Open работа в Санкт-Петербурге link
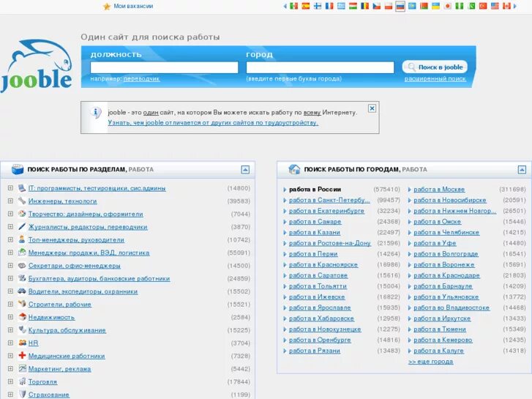The height and width of the screenshot is (399, 532). (329, 200)
